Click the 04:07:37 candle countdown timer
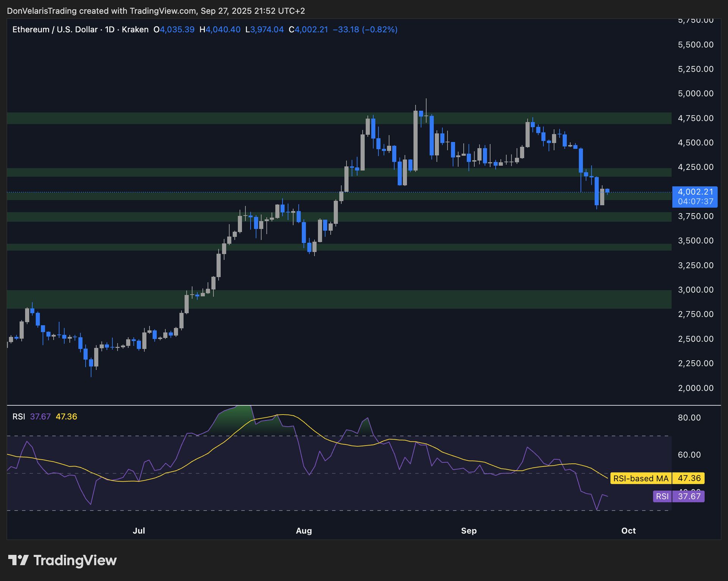Image resolution: width=728 pixels, height=581 pixels. point(695,201)
